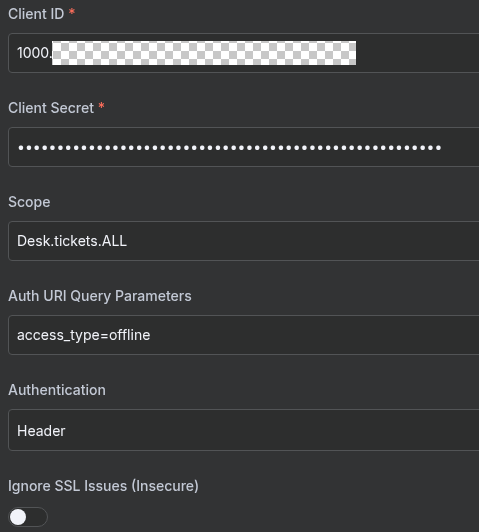Select the Scope label
Screen dimensions: 479x532
click(x=29, y=203)
